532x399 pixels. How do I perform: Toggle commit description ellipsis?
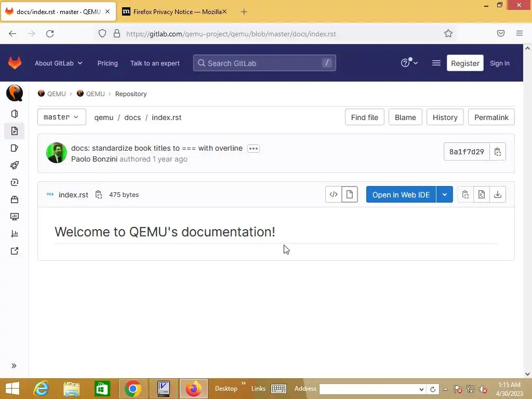click(x=254, y=149)
